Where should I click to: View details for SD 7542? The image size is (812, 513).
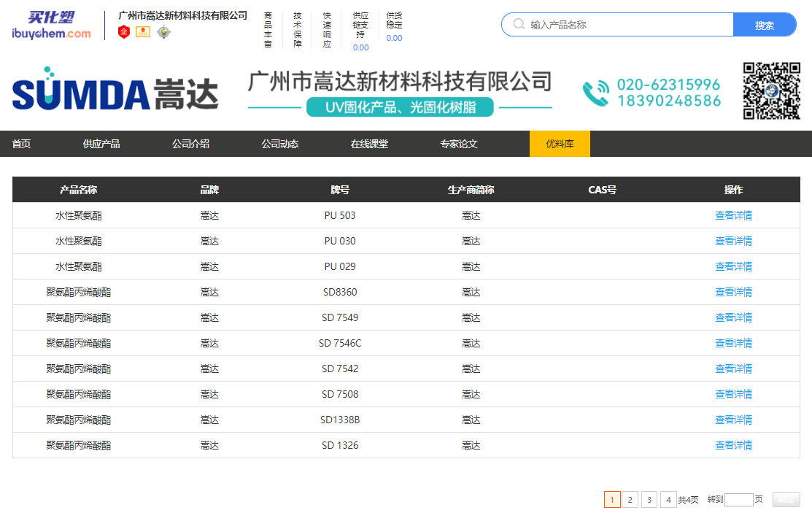[733, 369]
